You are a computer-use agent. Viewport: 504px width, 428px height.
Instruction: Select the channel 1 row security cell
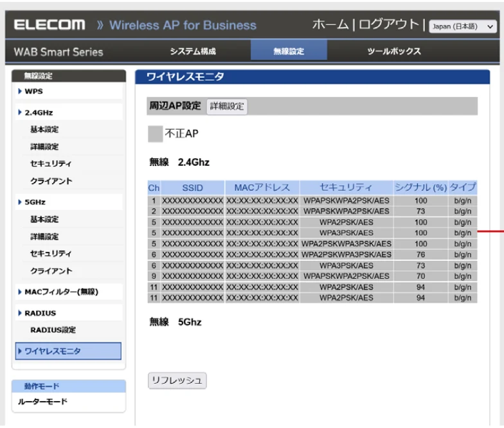[346, 201]
